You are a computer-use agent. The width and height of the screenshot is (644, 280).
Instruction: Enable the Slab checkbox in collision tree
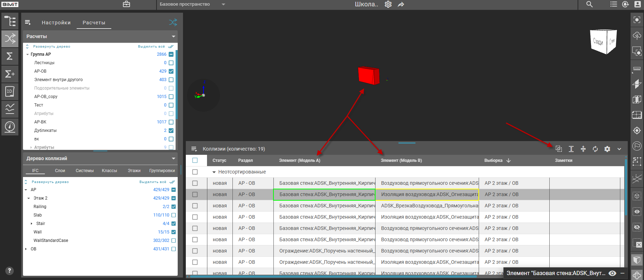pyautogui.click(x=173, y=215)
